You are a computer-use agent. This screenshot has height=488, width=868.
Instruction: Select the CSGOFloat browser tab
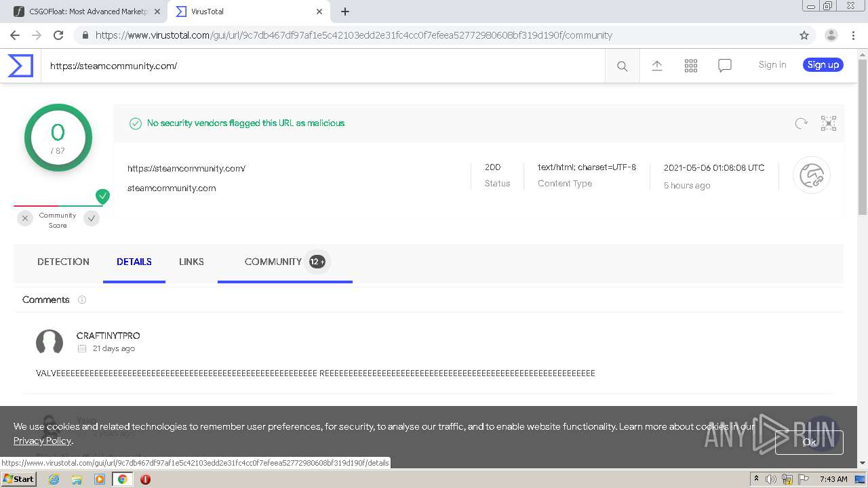pyautogui.click(x=88, y=12)
